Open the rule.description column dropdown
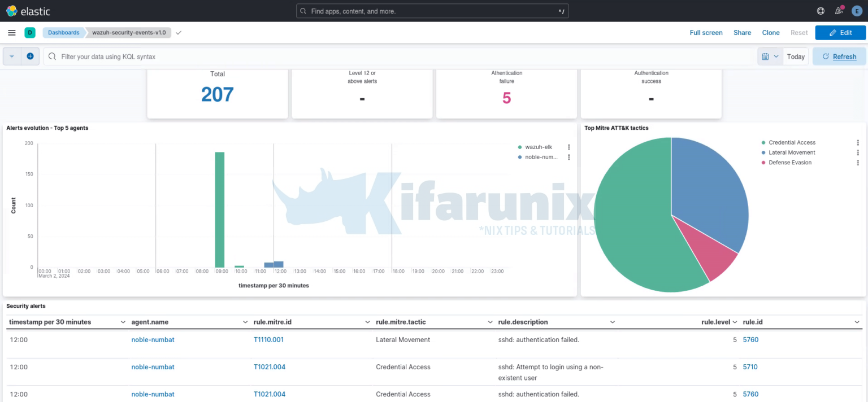 tap(612, 322)
